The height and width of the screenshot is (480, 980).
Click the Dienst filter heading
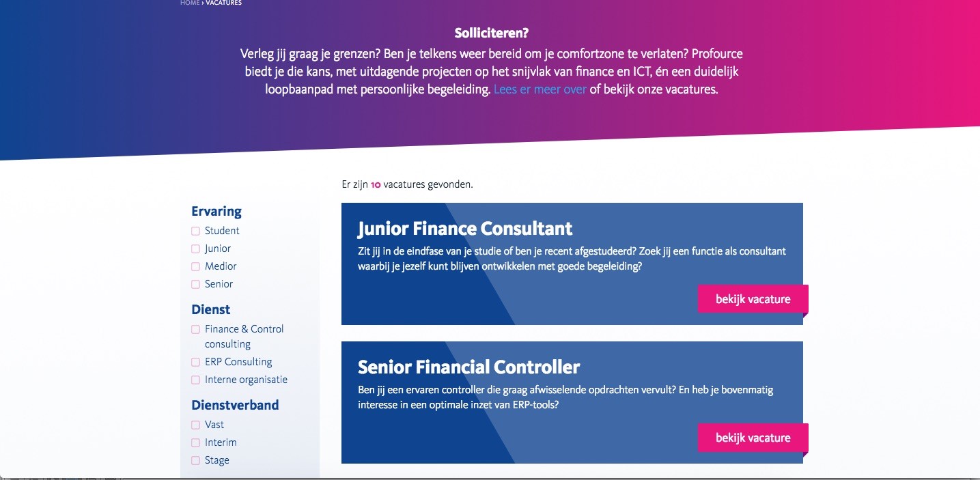click(x=211, y=309)
